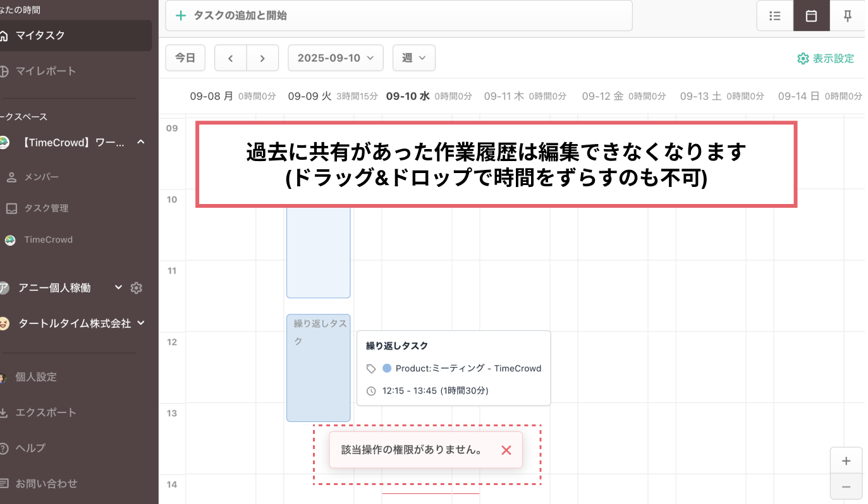This screenshot has height=504, width=868.
Task: Open タスク管理 in the sidebar
Action: pos(46,208)
